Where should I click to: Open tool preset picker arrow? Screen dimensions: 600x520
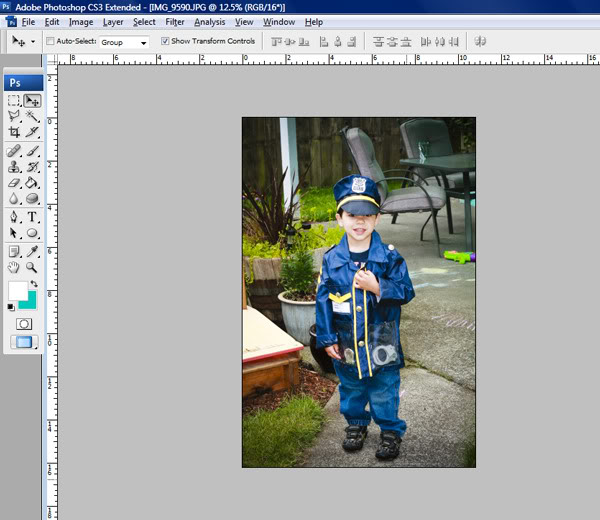click(33, 42)
